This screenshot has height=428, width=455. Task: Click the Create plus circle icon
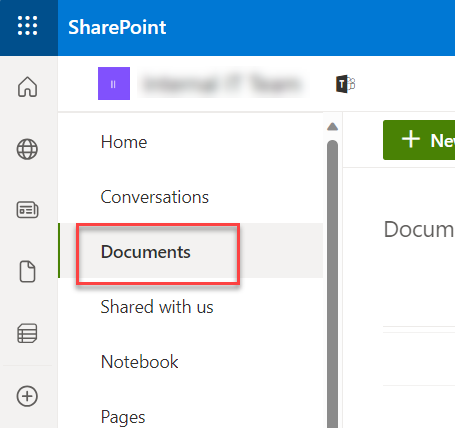(27, 396)
